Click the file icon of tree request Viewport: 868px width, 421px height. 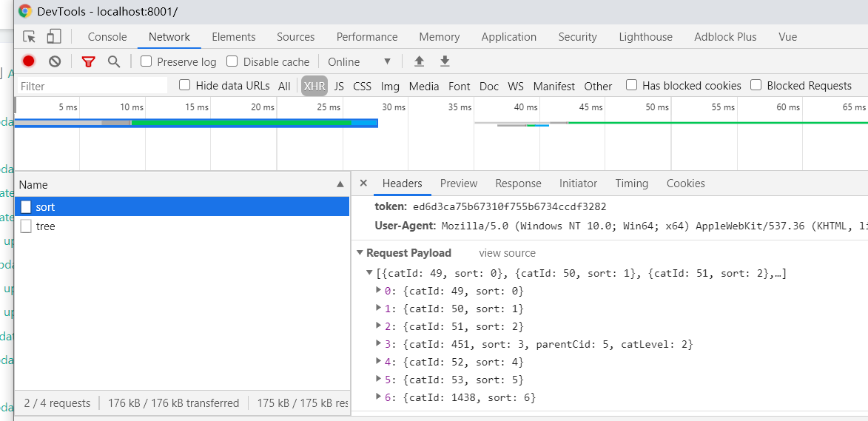(26, 226)
